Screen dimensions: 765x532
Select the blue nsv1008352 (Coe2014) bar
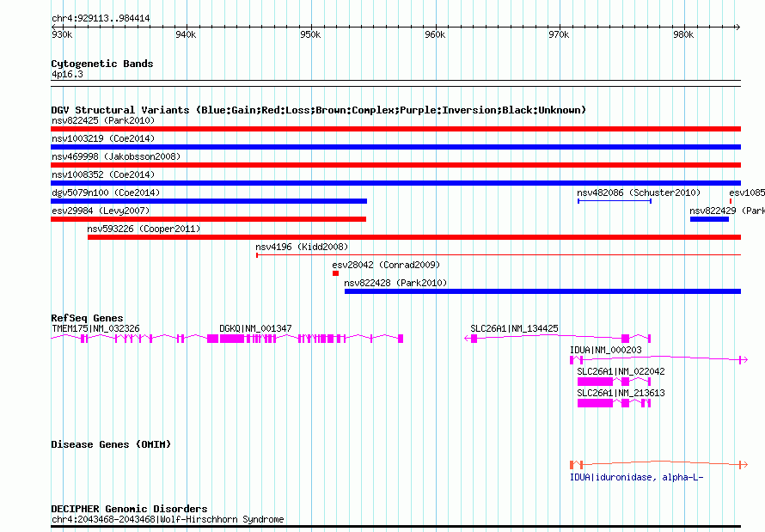coord(395,183)
